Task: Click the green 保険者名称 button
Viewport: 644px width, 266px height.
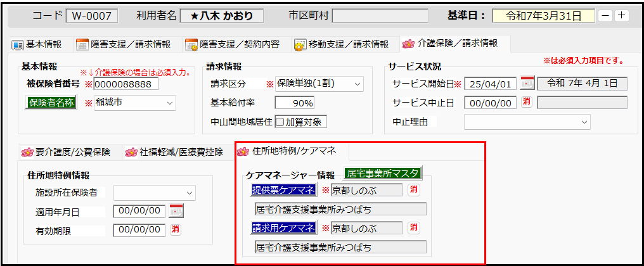Action: pyautogui.click(x=51, y=103)
